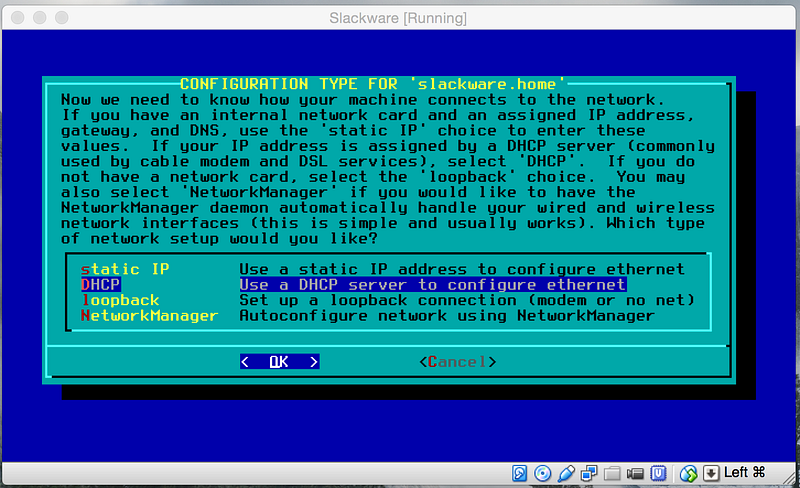Click the keyboard capture arrow icon
800x488 pixels.
711,473
